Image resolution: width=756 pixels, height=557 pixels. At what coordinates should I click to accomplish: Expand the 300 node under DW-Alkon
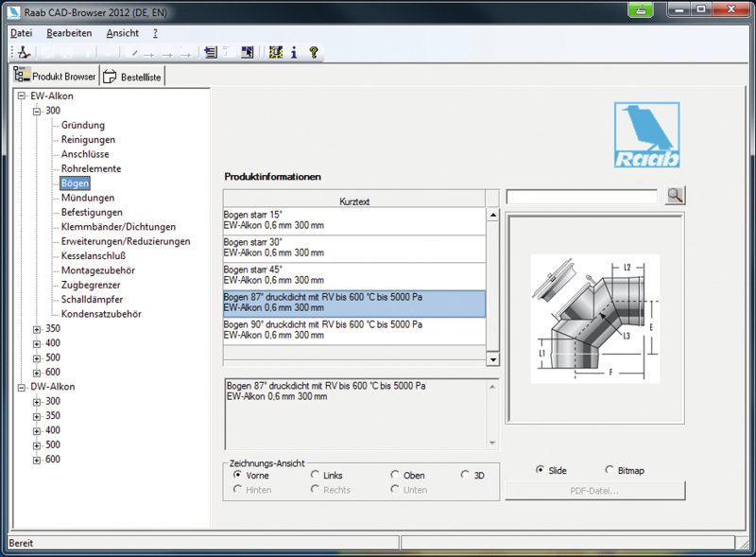point(37,402)
